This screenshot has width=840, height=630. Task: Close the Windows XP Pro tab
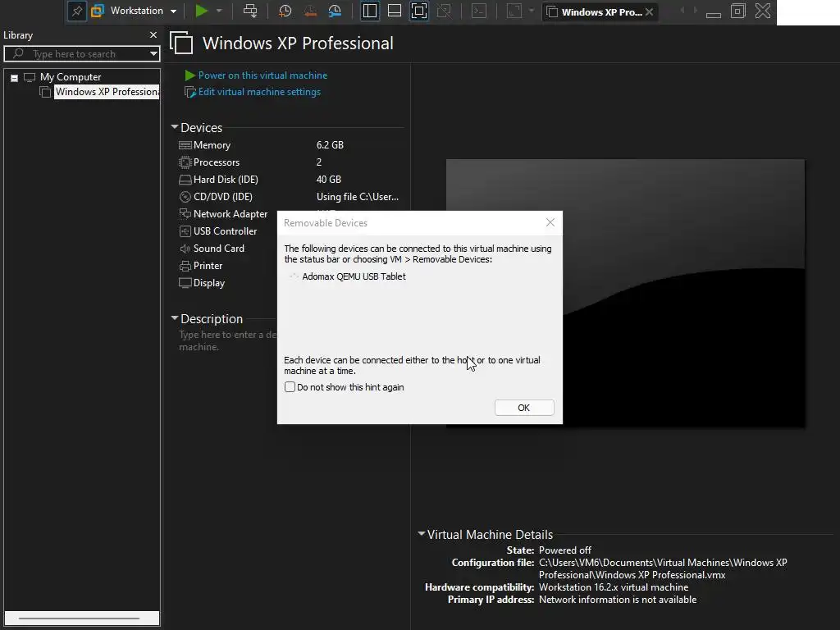[x=650, y=11]
